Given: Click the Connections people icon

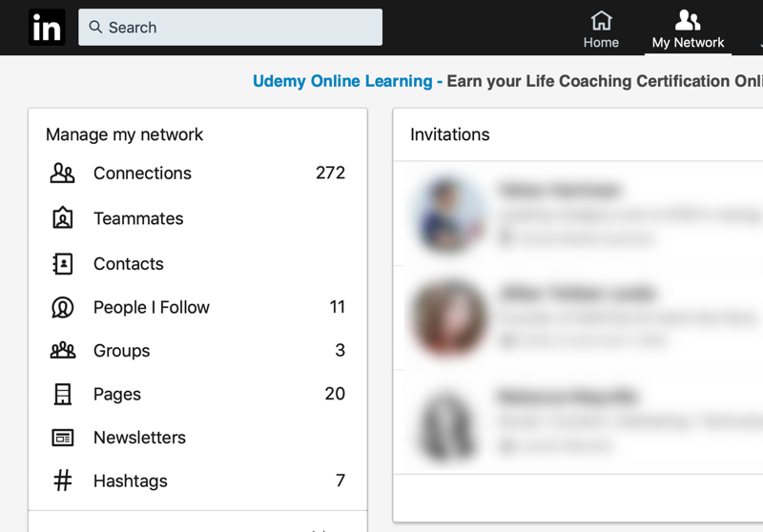Looking at the screenshot, I should click(x=62, y=174).
